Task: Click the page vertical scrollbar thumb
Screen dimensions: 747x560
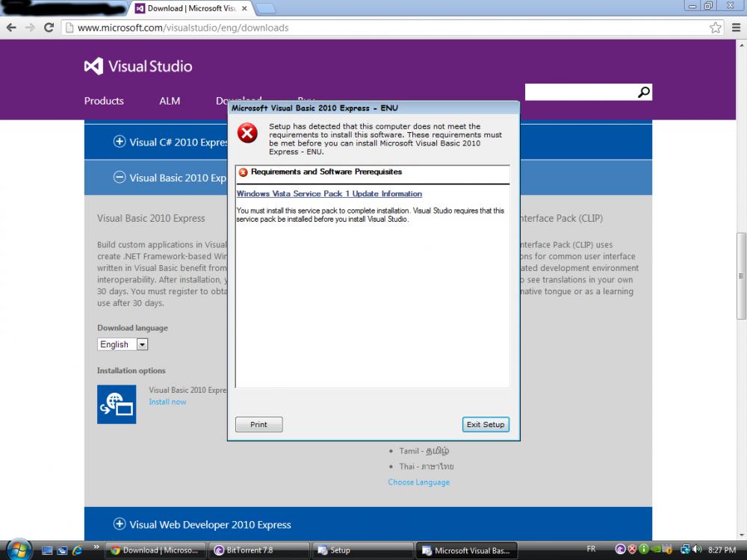Action: click(x=741, y=276)
